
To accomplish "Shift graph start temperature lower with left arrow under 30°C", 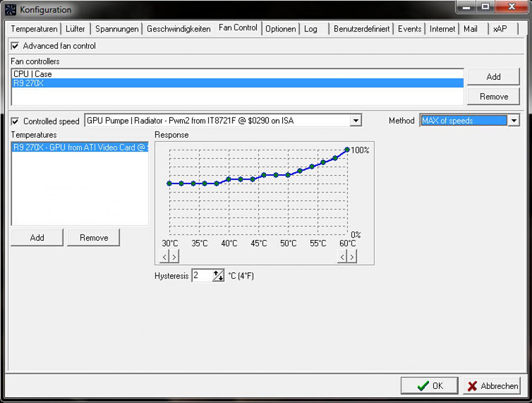I will (x=165, y=257).
